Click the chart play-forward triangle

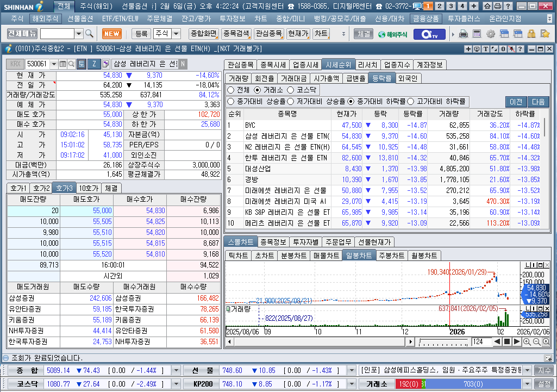tap(516, 342)
